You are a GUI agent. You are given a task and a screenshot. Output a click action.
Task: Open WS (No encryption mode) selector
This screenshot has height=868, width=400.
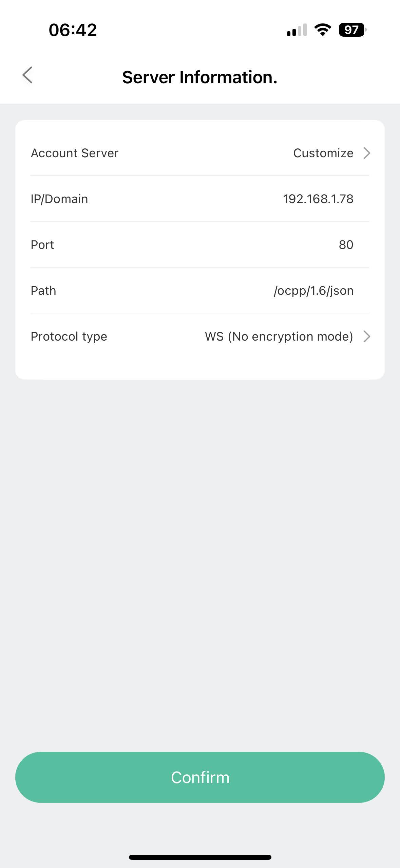click(x=279, y=337)
